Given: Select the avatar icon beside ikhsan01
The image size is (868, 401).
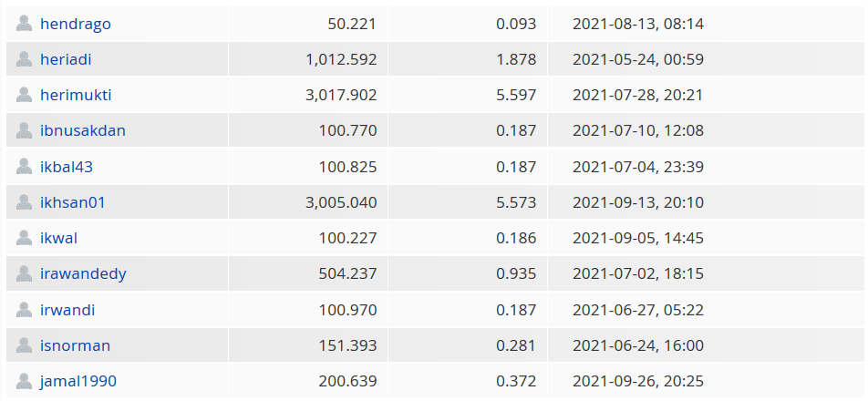Looking at the screenshot, I should pyautogui.click(x=24, y=202).
